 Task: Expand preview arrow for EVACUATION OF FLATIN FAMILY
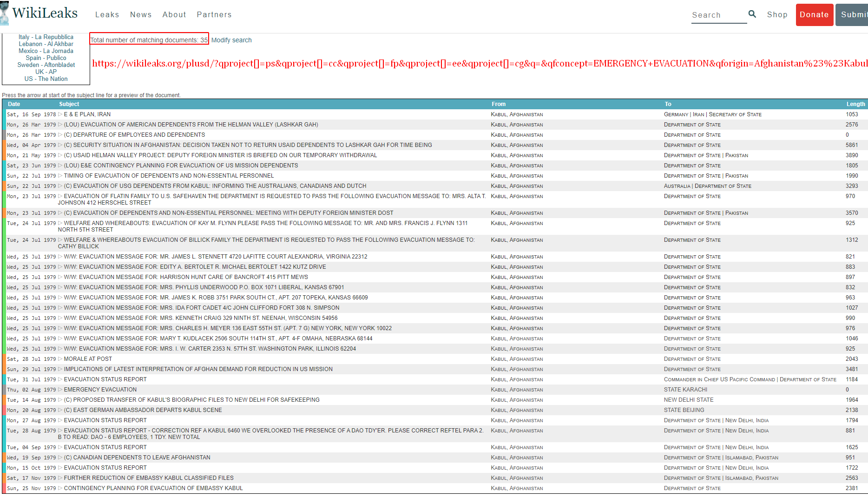60,196
